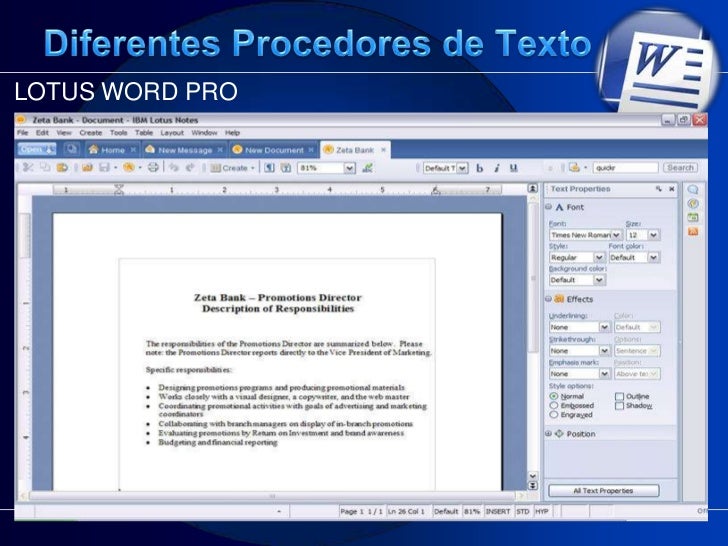Switch to the New Document tab

click(x=274, y=150)
